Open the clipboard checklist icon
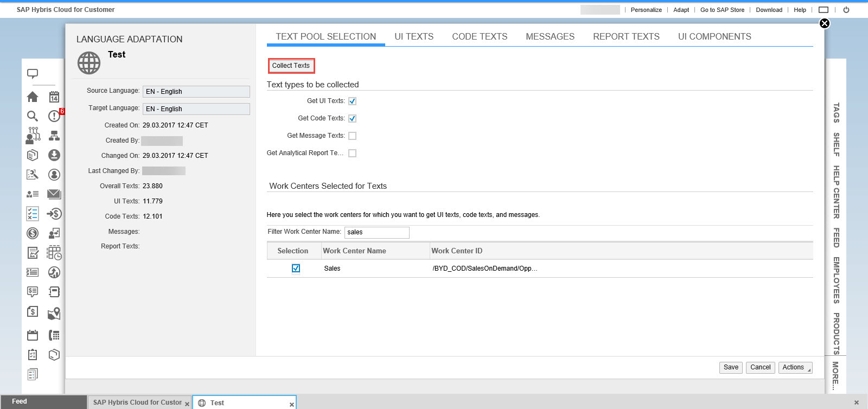 [x=33, y=355]
